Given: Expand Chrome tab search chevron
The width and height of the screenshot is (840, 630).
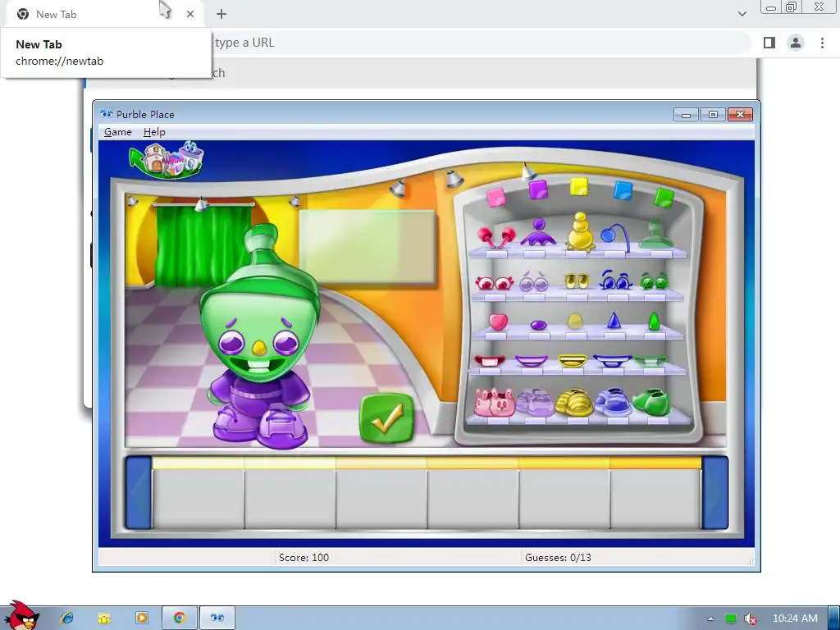Looking at the screenshot, I should click(742, 14).
